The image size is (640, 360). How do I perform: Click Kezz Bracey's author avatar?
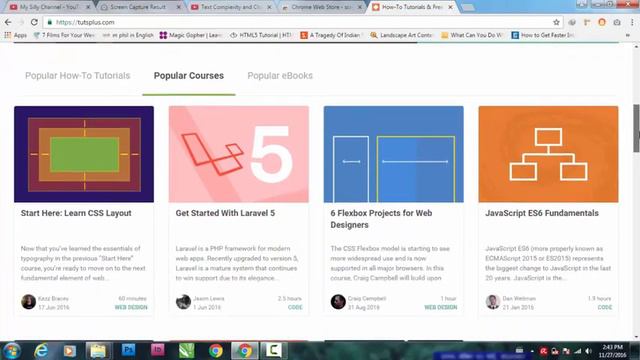coord(28,302)
